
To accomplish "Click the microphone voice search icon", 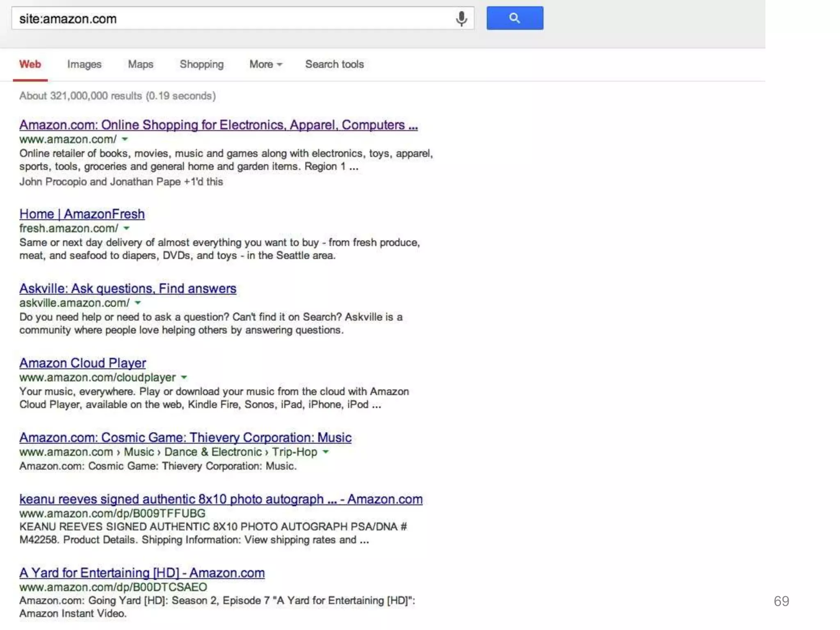I will [x=461, y=18].
